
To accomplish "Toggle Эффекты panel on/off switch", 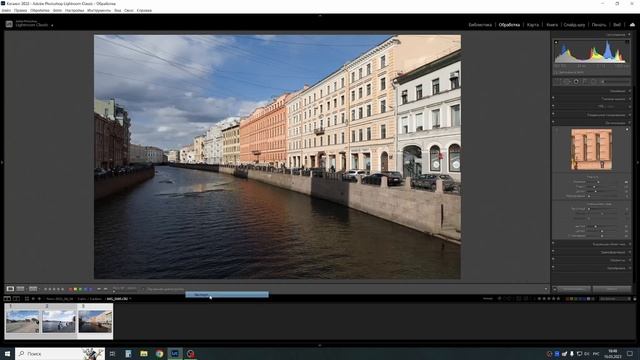I will pyautogui.click(x=553, y=260).
